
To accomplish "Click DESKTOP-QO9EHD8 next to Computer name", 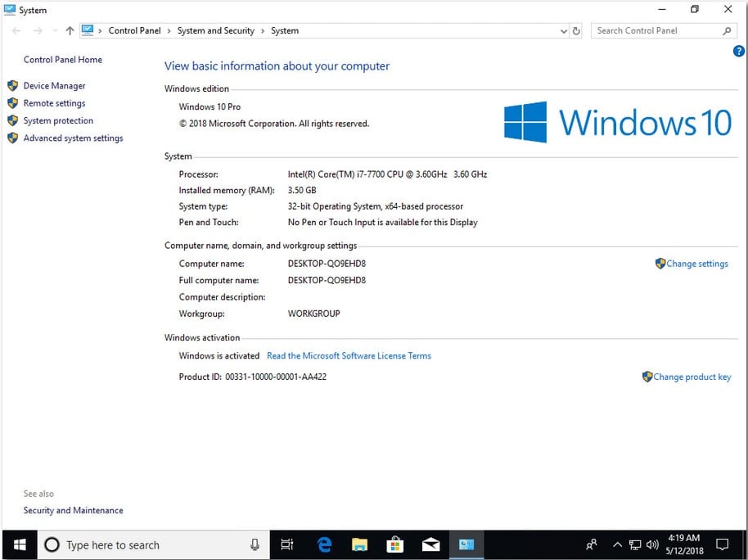I will coord(327,264).
